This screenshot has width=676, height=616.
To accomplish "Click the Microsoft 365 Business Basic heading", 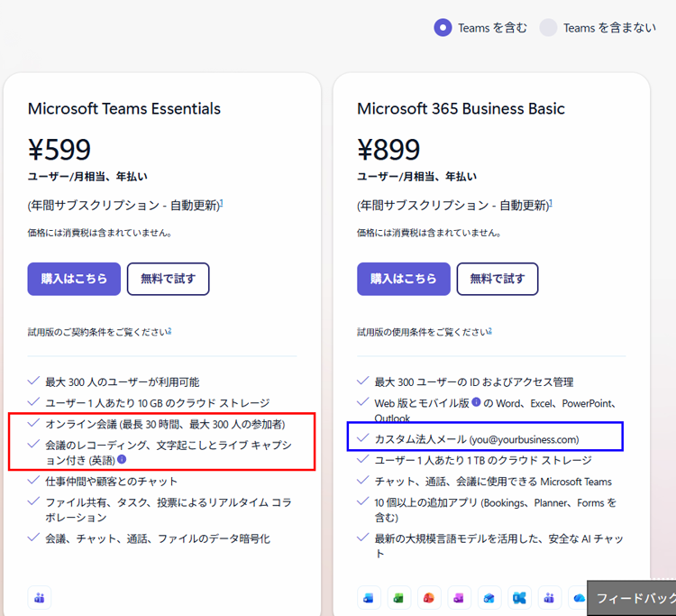I will pyautogui.click(x=461, y=109).
